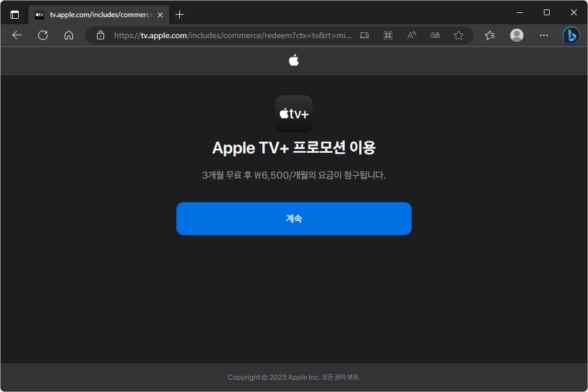Open Settings and more ellipsis menu

pos(543,35)
